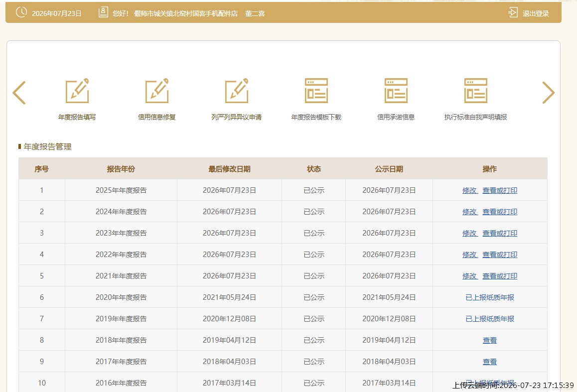
Task: Click the 报告年份 column header
Action: 121,169
